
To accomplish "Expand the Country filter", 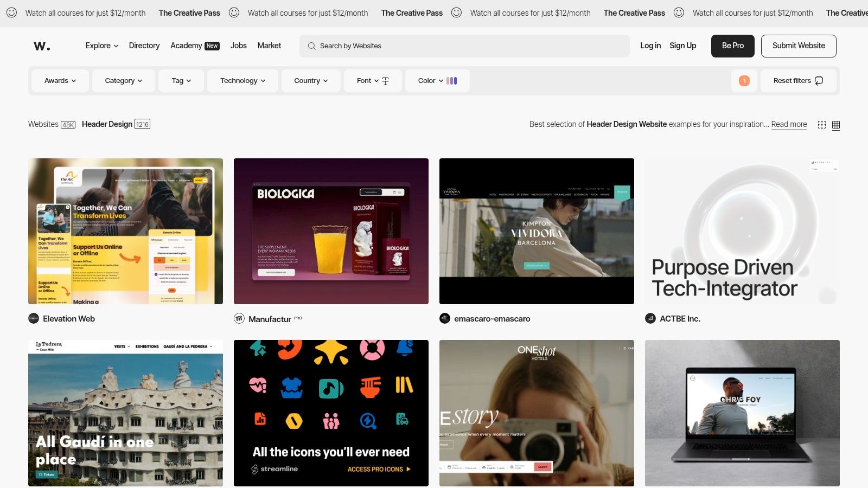I will click(x=310, y=80).
